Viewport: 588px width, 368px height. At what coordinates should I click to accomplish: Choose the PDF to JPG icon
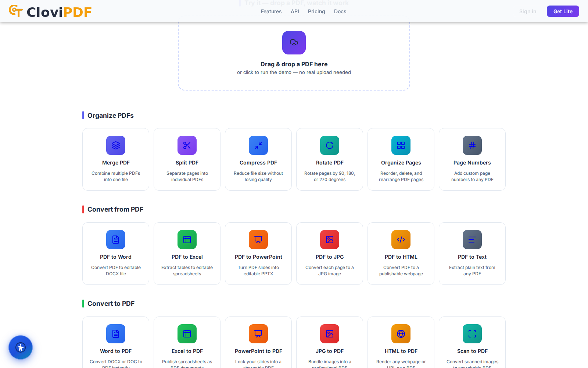(330, 240)
